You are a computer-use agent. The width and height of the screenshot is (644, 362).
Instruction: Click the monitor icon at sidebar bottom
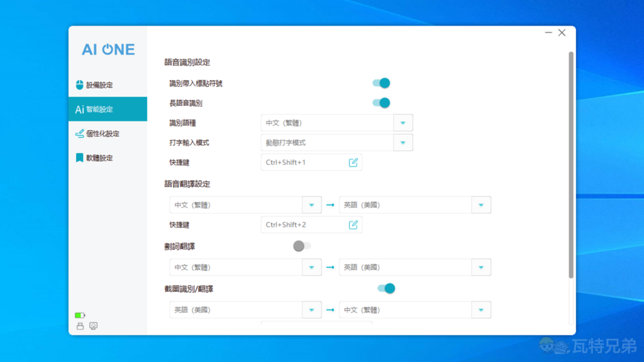[94, 326]
